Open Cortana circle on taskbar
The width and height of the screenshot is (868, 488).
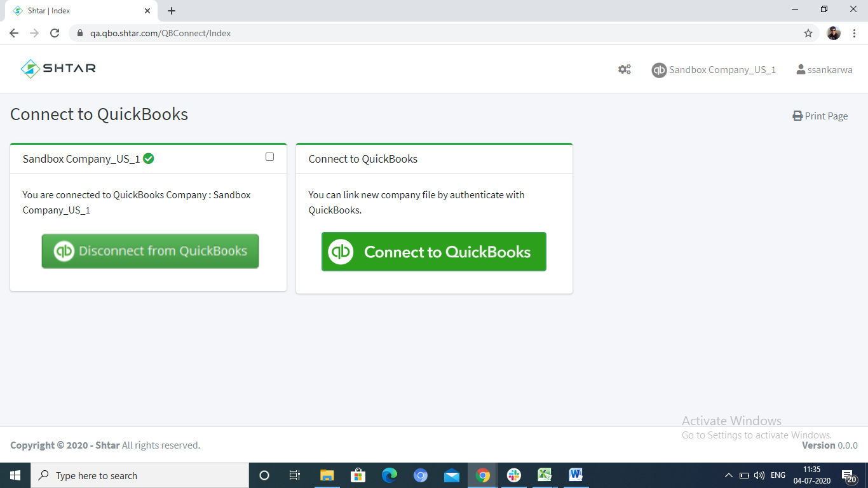pyautogui.click(x=264, y=475)
